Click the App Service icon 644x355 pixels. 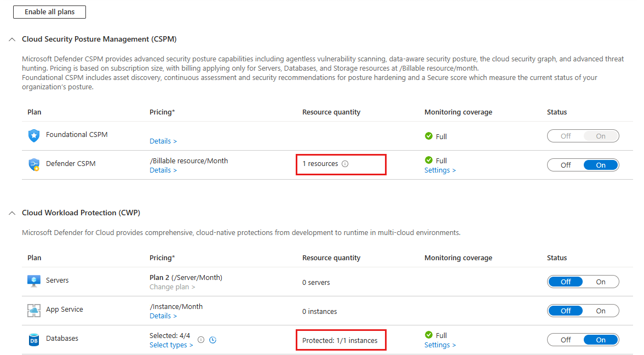point(34,310)
